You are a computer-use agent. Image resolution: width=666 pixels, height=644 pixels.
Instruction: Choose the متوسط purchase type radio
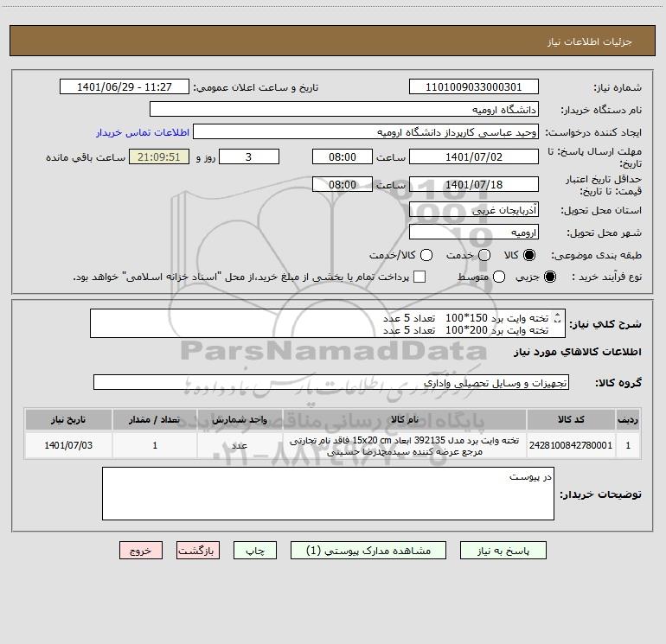pos(499,277)
